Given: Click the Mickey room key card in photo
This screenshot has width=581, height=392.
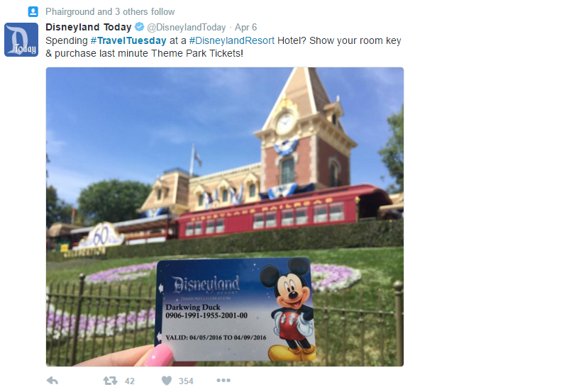Looking at the screenshot, I should point(236,309).
